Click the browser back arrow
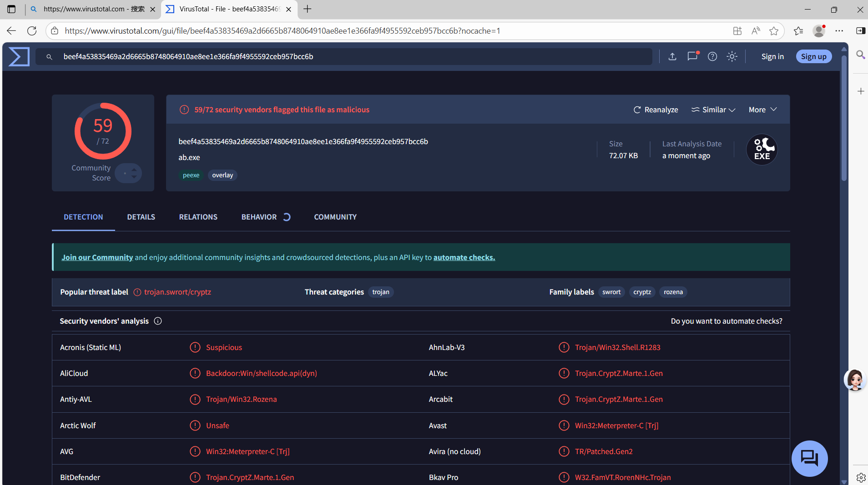The height and width of the screenshot is (485, 868). coord(11,31)
